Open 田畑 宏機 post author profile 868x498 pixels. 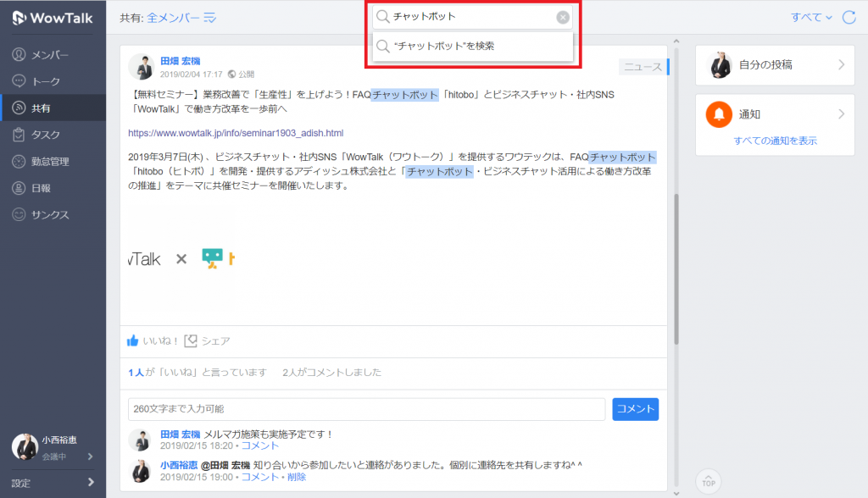point(180,61)
